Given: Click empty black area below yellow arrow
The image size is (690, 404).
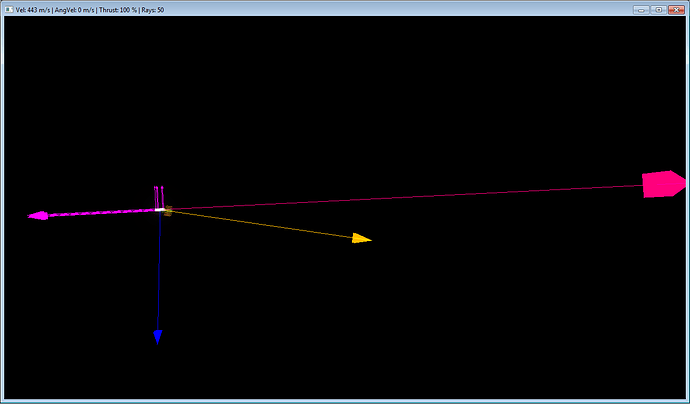Looking at the screenshot, I should click(x=400, y=320).
